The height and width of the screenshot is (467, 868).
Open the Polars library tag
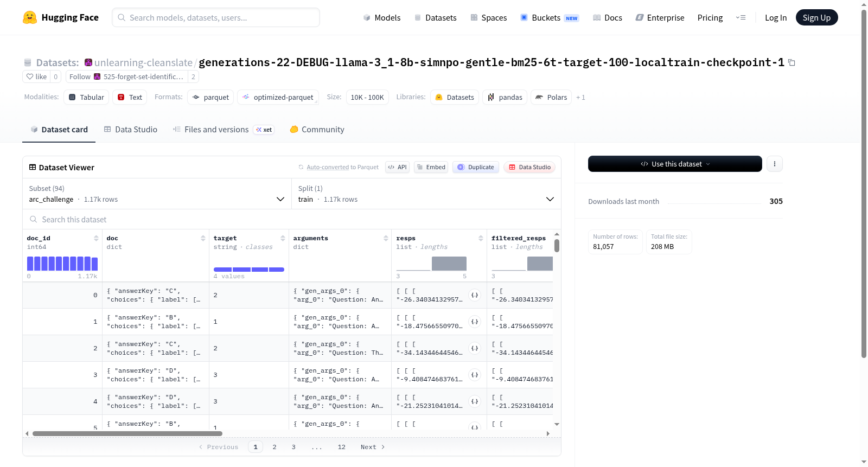(551, 97)
